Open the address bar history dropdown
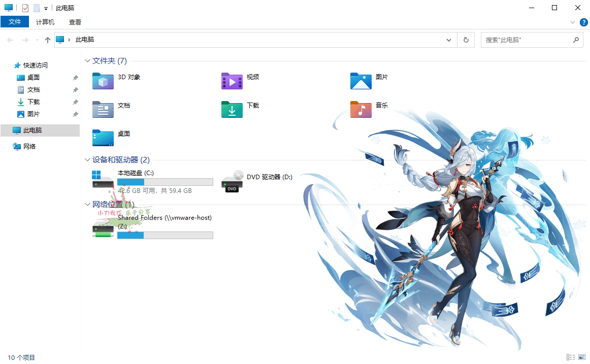 [x=448, y=40]
